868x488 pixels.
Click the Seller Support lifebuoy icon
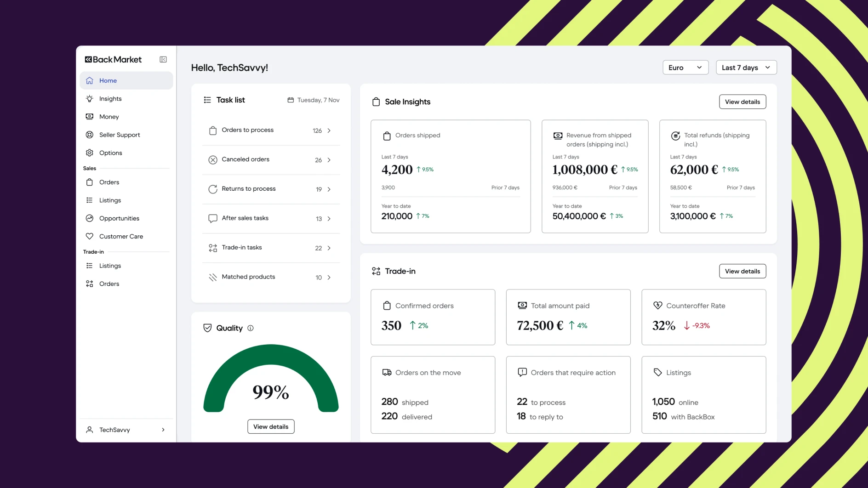click(x=90, y=135)
